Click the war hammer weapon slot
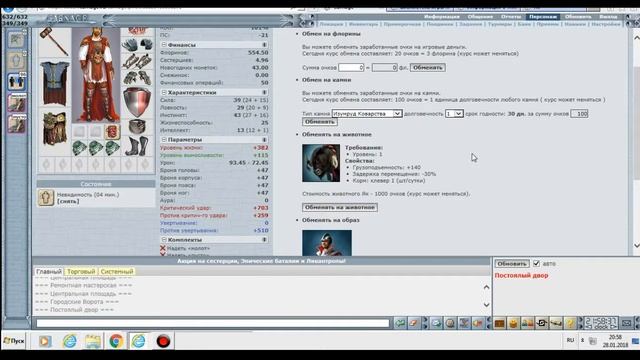The width and height of the screenshot is (640, 360). (x=54, y=42)
